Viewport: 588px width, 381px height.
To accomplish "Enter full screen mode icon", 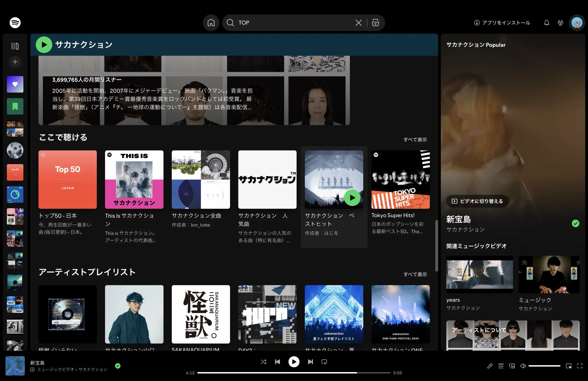I will (x=580, y=366).
